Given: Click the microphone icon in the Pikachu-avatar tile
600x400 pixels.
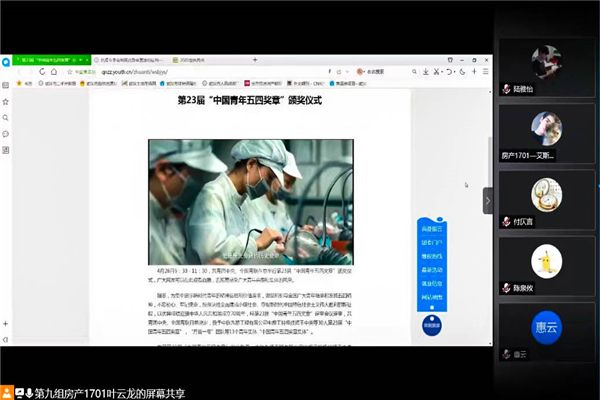Looking at the screenshot, I should 506,288.
